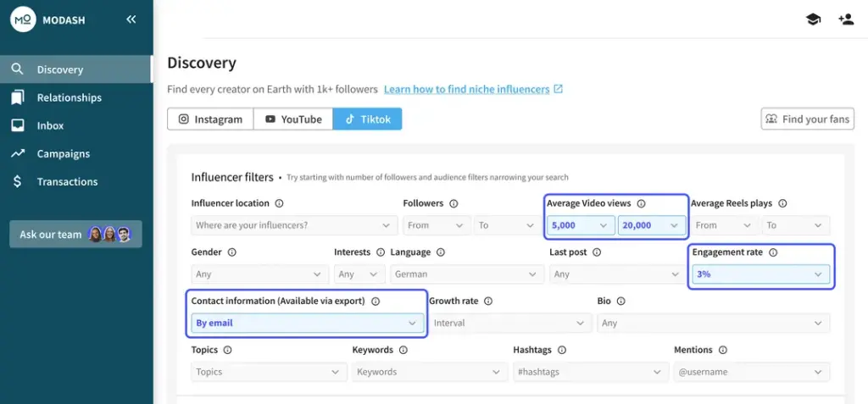Open Campaigns in the sidebar
868x404 pixels.
[63, 153]
